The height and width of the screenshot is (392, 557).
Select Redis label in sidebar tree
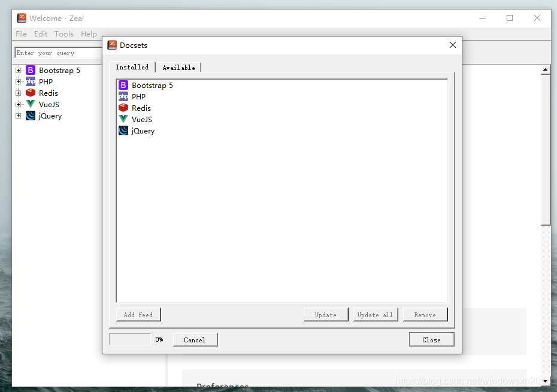coord(49,93)
